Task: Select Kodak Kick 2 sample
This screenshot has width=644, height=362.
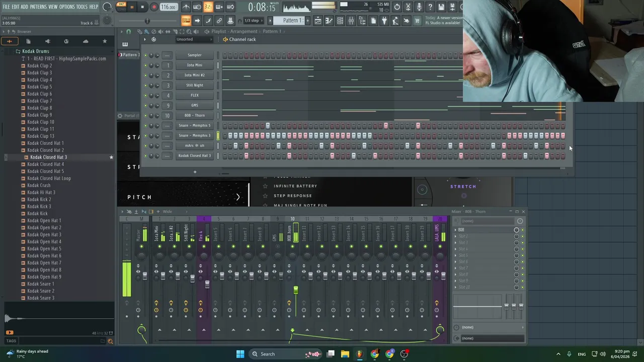Action: click(39, 199)
